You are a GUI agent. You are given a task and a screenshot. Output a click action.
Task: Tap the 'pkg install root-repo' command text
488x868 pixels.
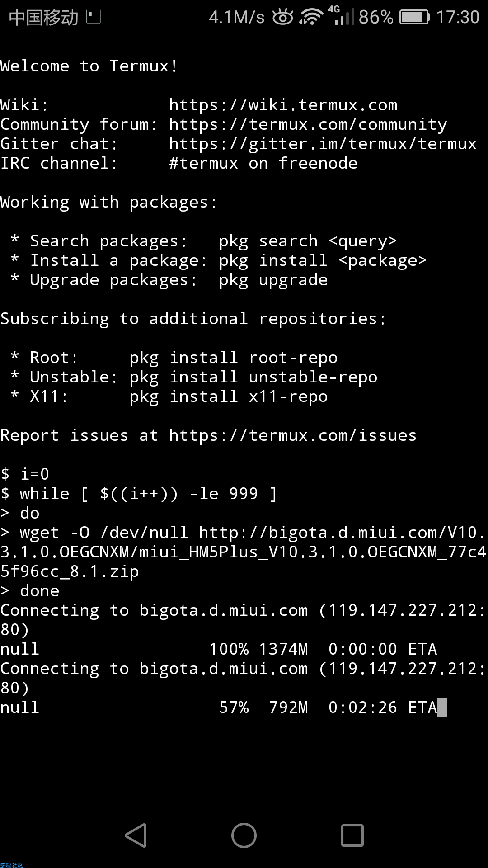[x=234, y=358]
